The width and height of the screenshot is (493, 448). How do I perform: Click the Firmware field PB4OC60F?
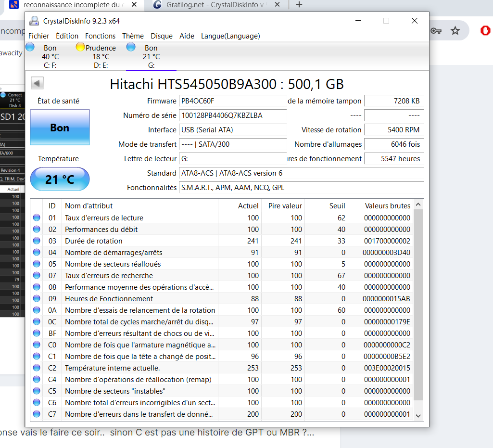point(233,101)
